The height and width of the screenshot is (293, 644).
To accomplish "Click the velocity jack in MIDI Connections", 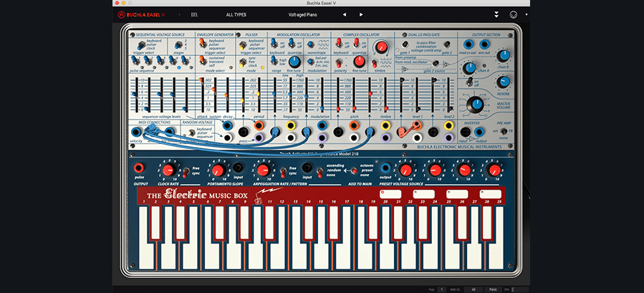I will point(136,132).
